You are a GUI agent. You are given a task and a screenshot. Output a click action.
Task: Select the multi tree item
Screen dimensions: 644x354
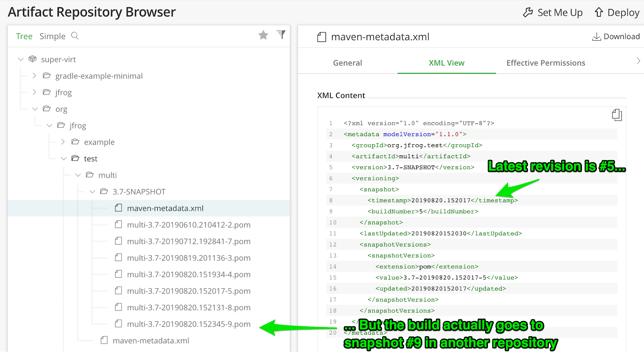click(107, 175)
